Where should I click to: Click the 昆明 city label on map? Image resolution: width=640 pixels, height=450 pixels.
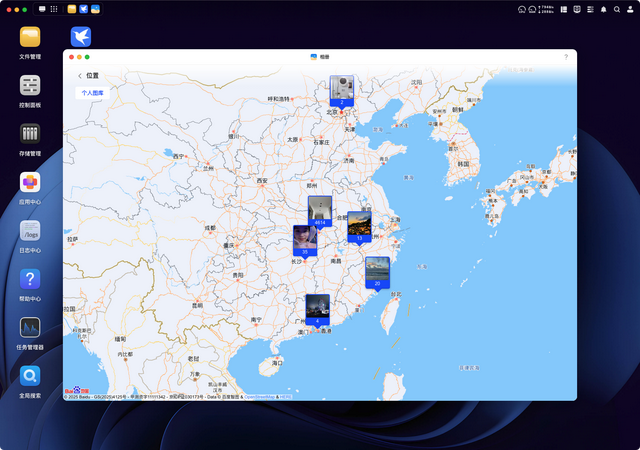point(197,305)
